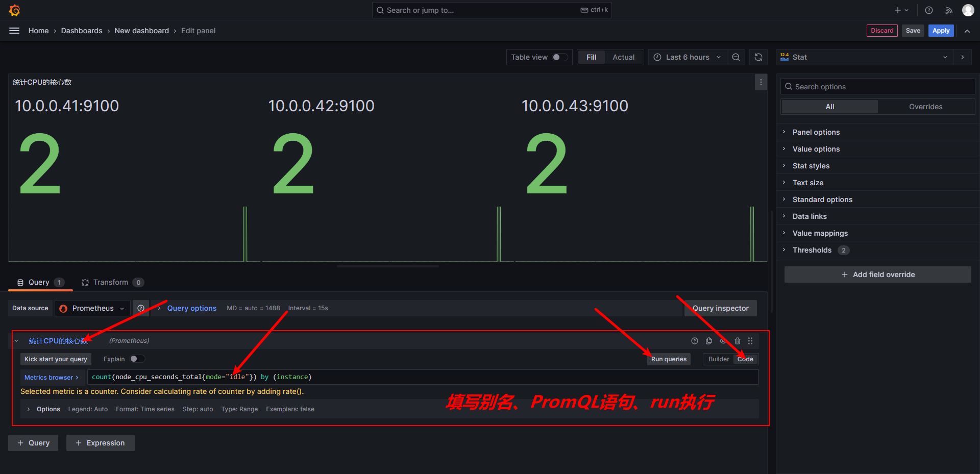
Task: Expand Value options section
Action: [x=816, y=149]
